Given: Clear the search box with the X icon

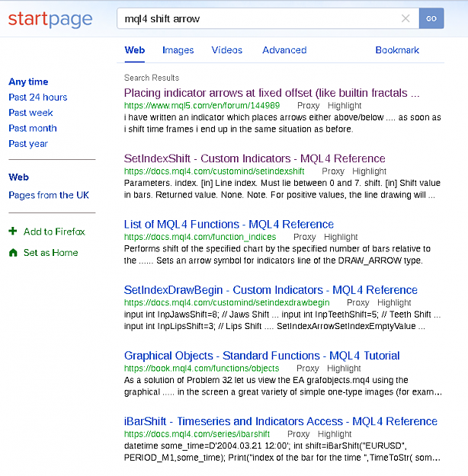Looking at the screenshot, I should point(405,18).
